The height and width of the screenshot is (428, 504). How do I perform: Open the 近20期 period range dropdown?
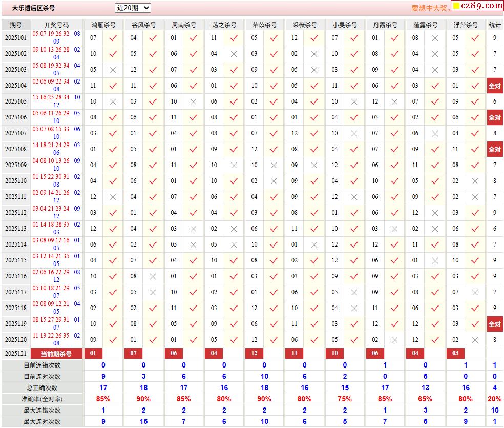tap(133, 8)
